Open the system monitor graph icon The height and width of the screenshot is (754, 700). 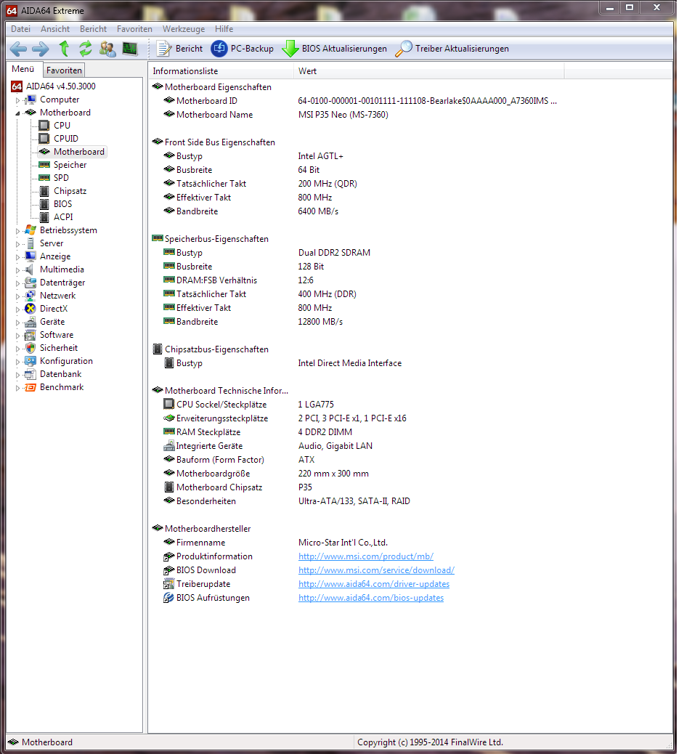point(130,49)
